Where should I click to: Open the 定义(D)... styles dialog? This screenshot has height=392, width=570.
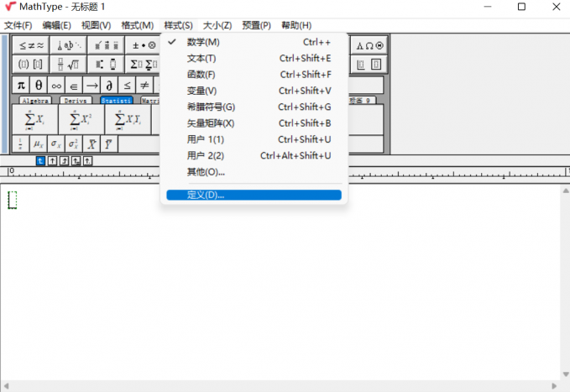254,195
